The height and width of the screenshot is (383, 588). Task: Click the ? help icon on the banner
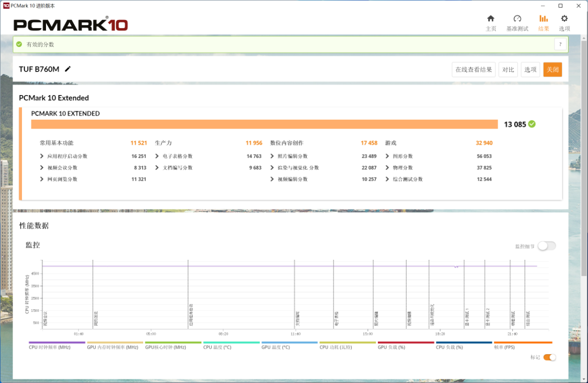click(560, 44)
